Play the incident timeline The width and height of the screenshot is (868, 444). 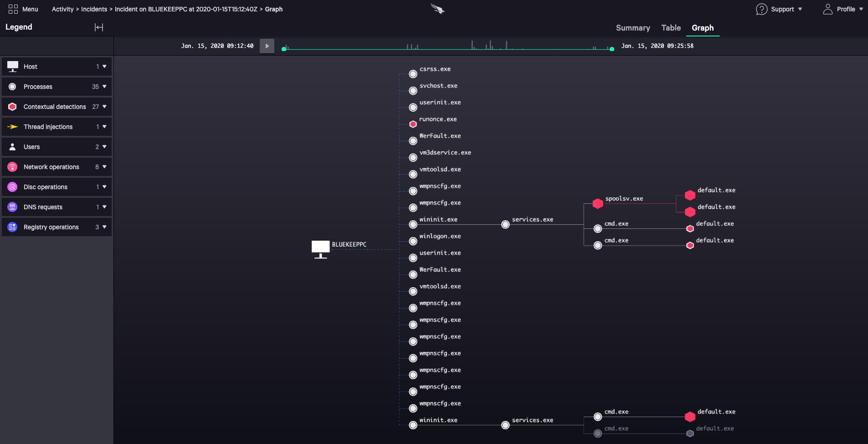[x=267, y=46]
